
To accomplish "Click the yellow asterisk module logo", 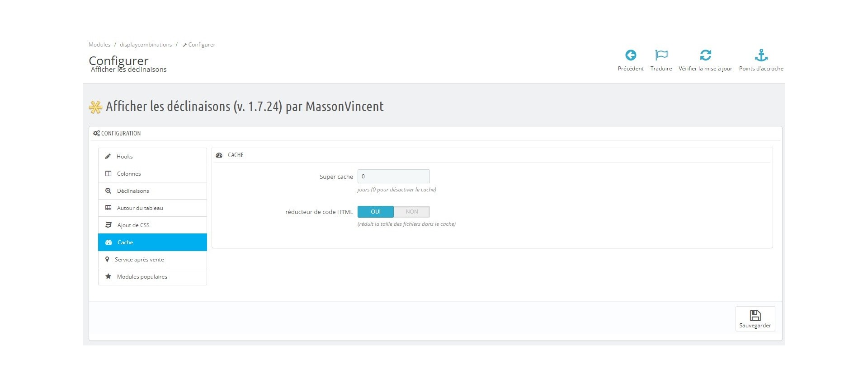I will point(95,107).
